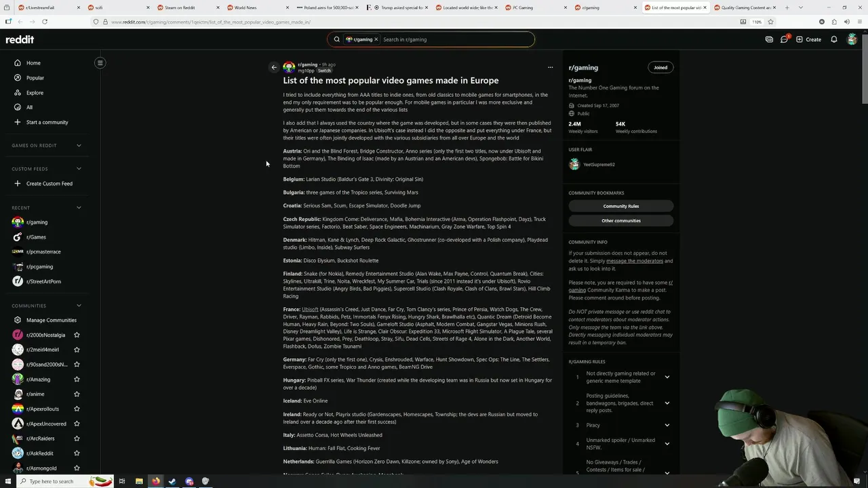This screenshot has height=488, width=868.
Task: Open Explore in sidebar
Action: pos(35,93)
